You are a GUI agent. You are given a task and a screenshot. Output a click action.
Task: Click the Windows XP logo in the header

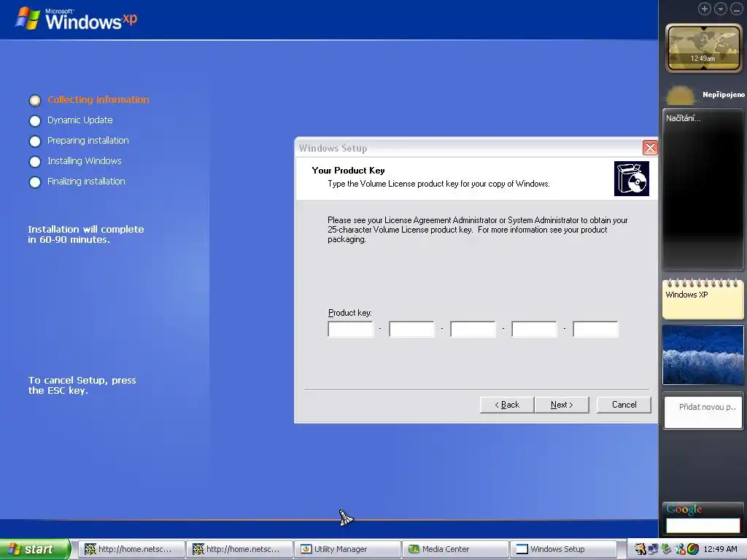(76, 19)
